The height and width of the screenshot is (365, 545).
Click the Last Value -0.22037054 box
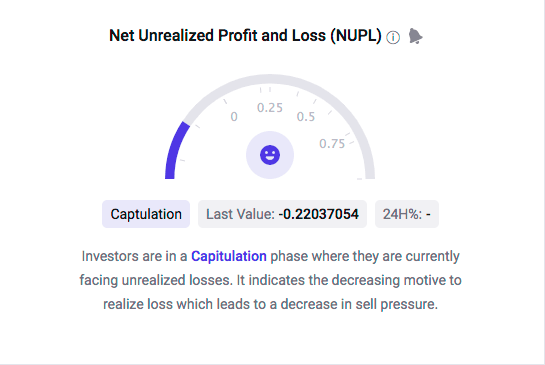(x=282, y=214)
